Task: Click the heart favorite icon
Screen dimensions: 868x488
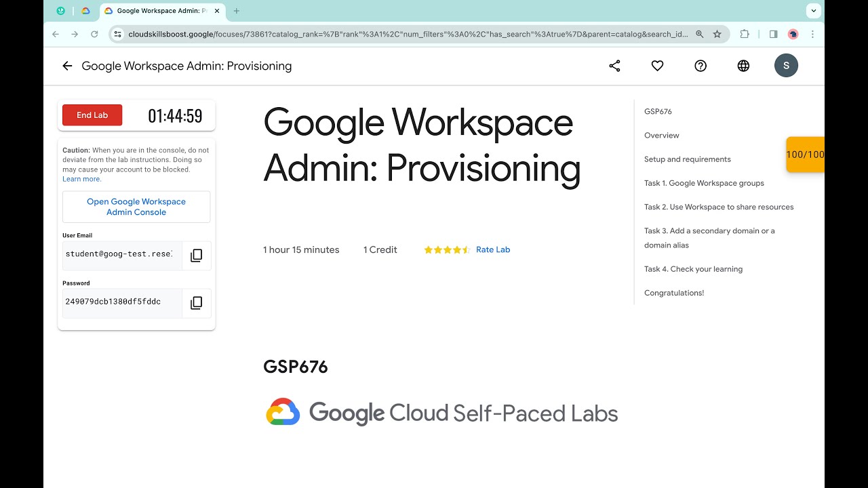Action: point(657,66)
